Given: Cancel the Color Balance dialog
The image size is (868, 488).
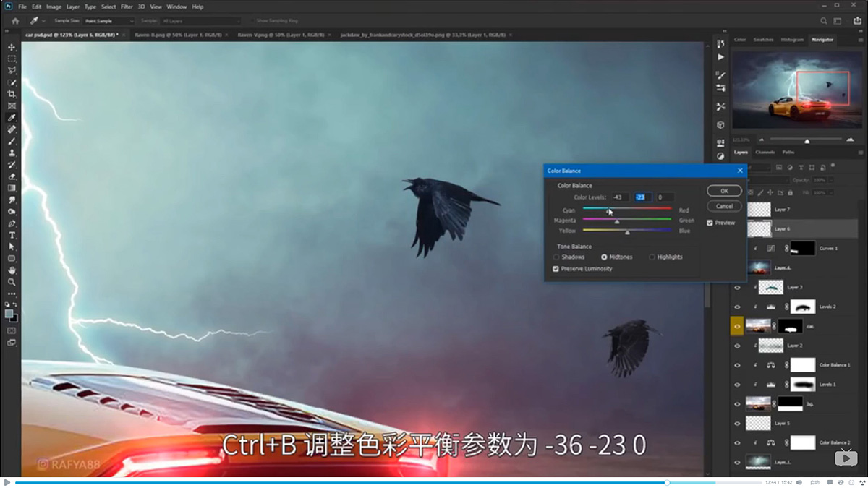Looking at the screenshot, I should 724,206.
